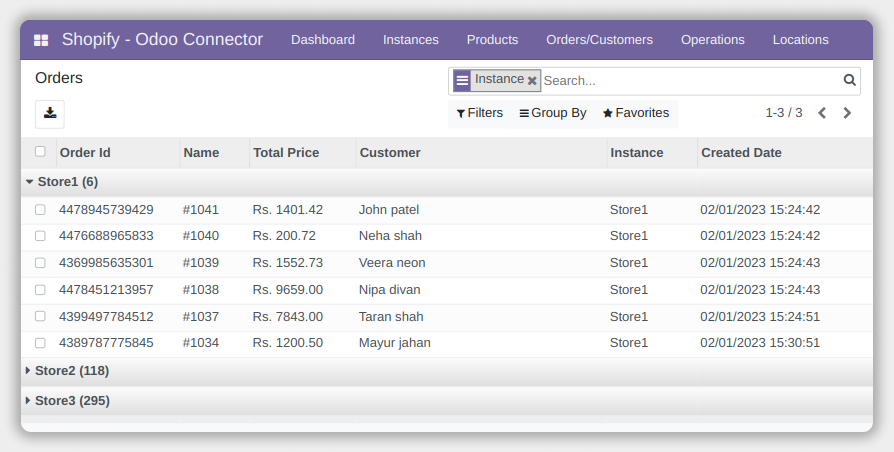Image resolution: width=894 pixels, height=452 pixels.
Task: Click the 02/01/2023 15:30:51 date cell
Action: pyautogui.click(x=760, y=343)
